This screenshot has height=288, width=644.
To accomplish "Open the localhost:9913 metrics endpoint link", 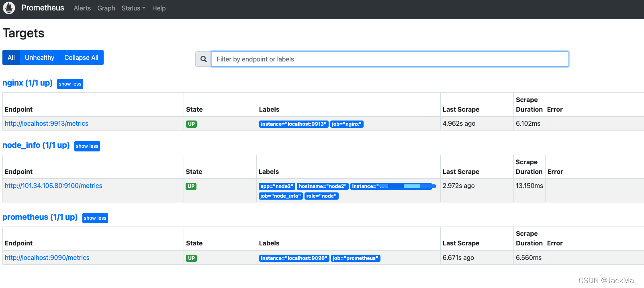I will click(47, 123).
